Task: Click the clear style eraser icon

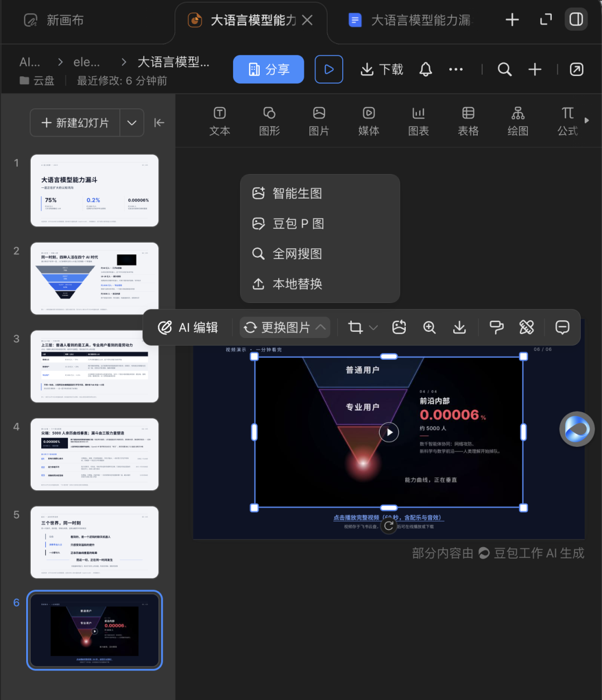Action: [x=527, y=327]
